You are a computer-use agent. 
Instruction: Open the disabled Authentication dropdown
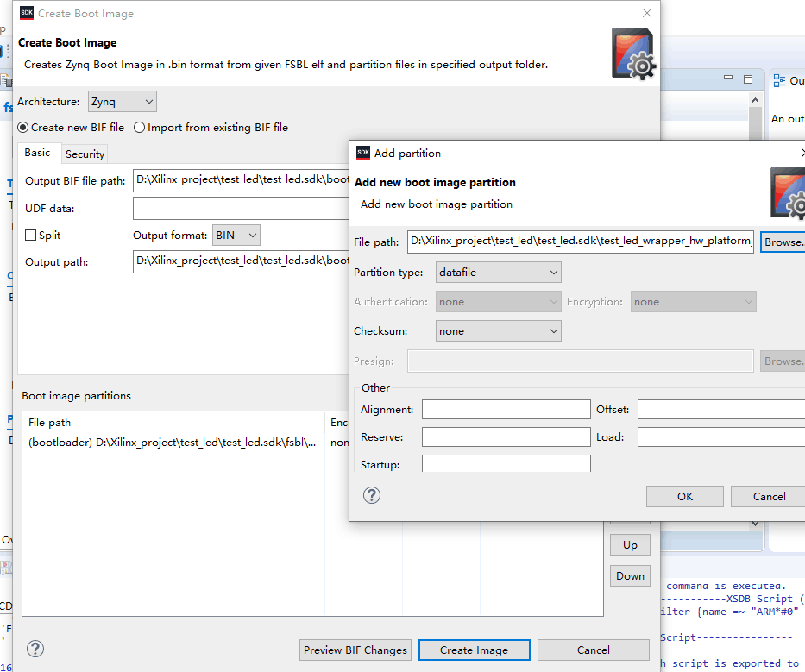(499, 302)
